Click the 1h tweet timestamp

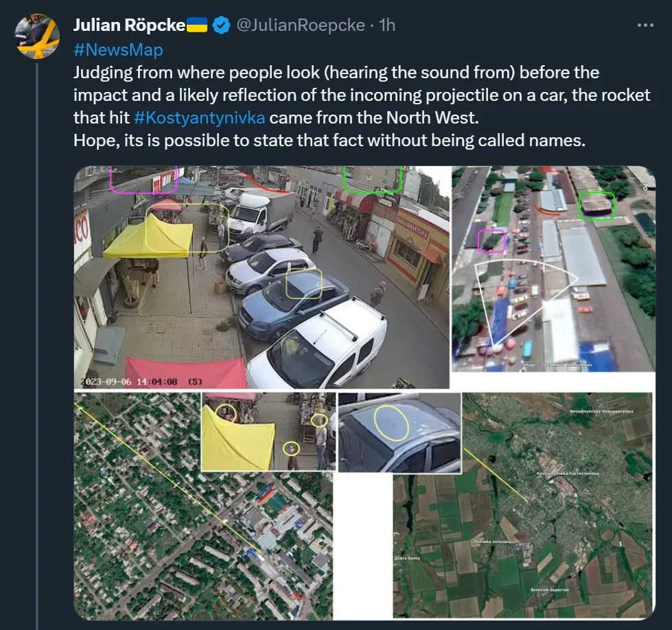[387, 26]
